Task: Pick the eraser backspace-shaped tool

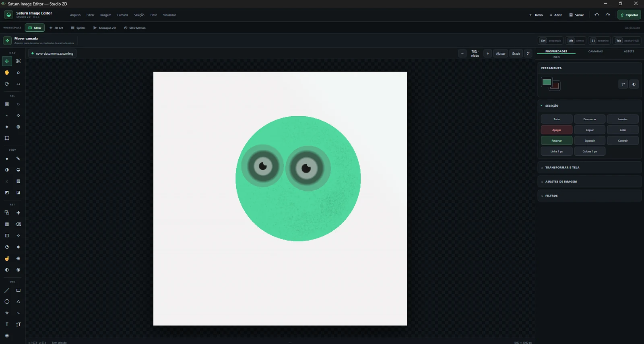Action: pyautogui.click(x=18, y=224)
